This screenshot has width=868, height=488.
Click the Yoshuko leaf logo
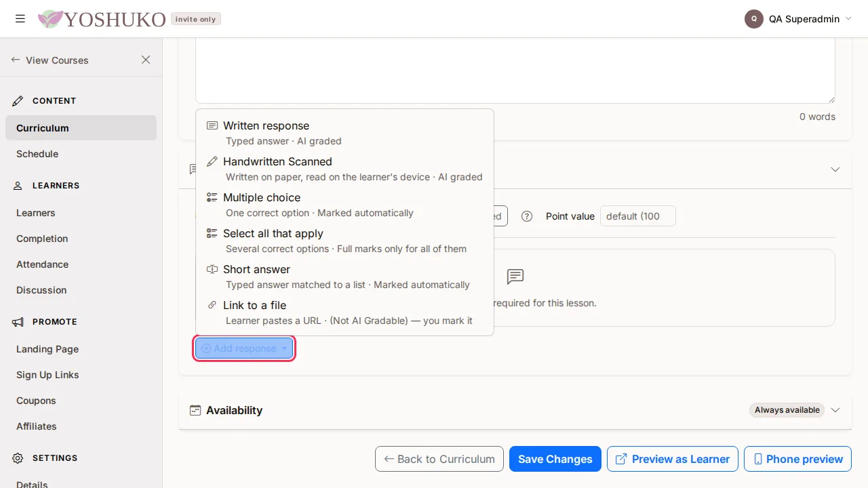point(50,19)
